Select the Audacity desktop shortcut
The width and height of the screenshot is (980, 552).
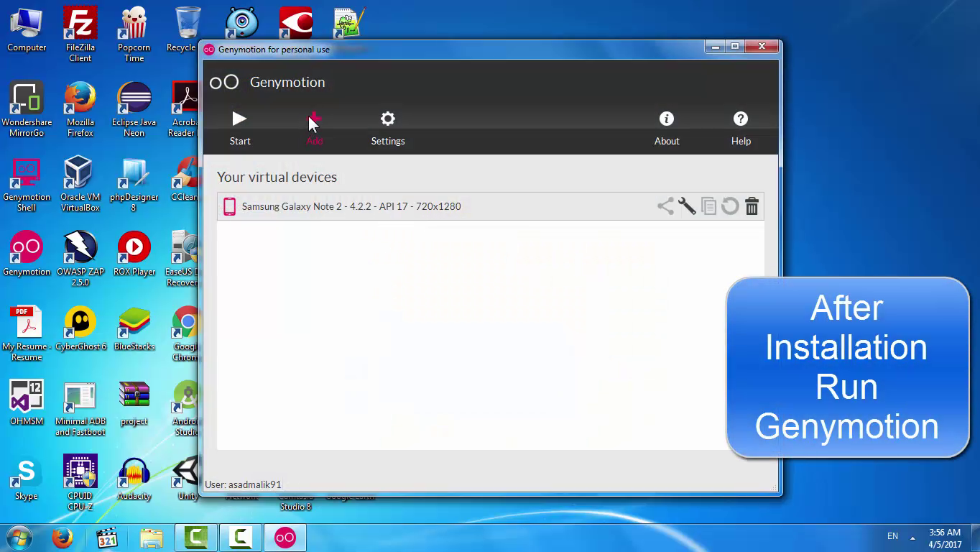[134, 477]
